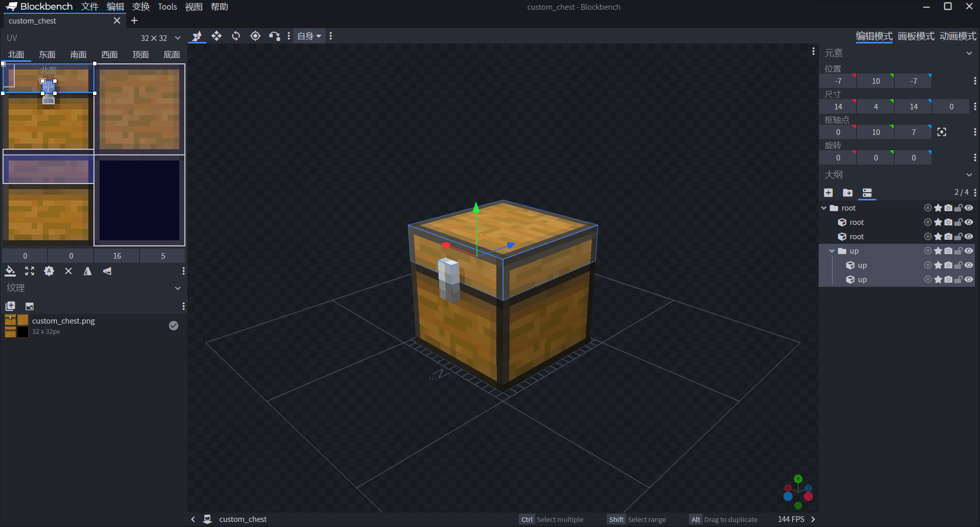The image size is (980, 527).
Task: Select the Move tool in toolbar
Action: click(217, 36)
